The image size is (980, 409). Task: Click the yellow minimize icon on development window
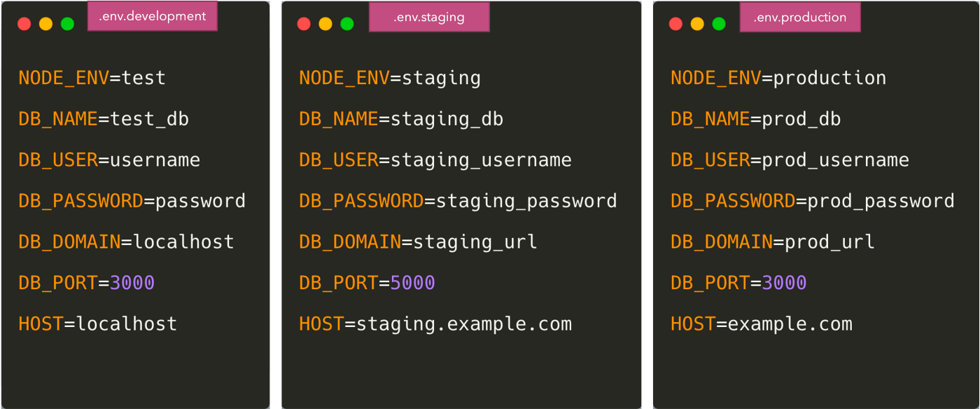click(45, 23)
